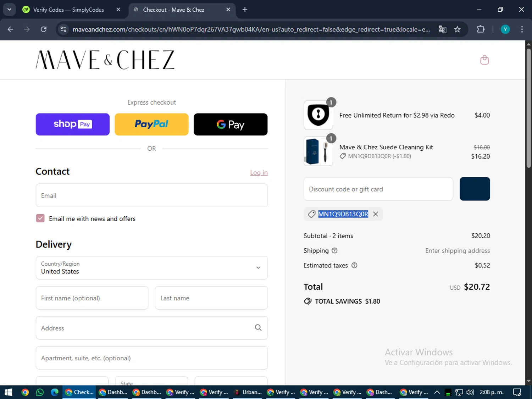
Task: Click Free Unlimited Return for $2.98 text
Action: [397, 115]
